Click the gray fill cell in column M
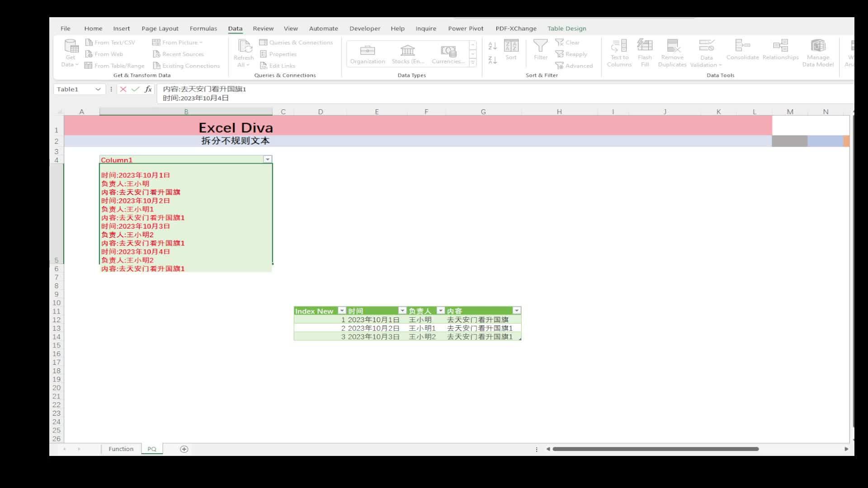Viewport: 868px width, 488px height. click(x=790, y=141)
